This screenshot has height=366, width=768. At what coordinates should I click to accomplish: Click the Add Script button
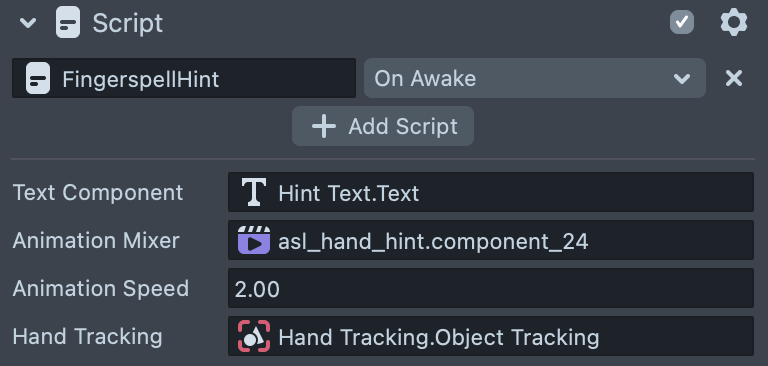(x=383, y=126)
